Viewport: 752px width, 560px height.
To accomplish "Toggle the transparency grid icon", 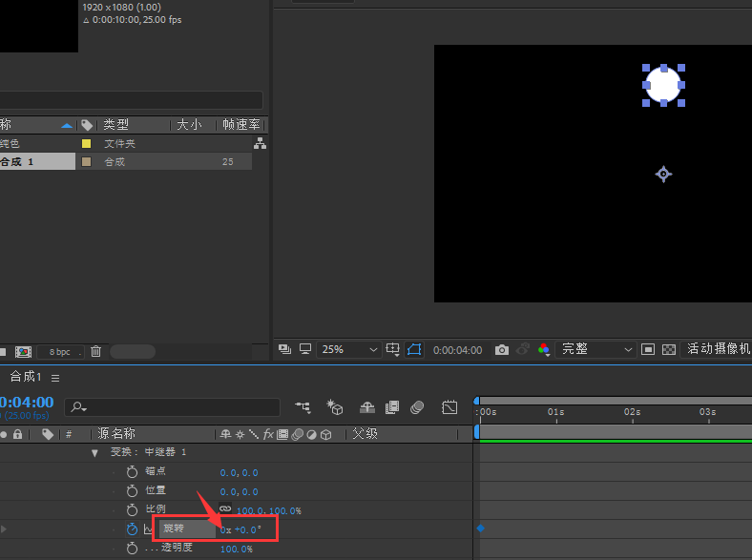I will click(669, 349).
